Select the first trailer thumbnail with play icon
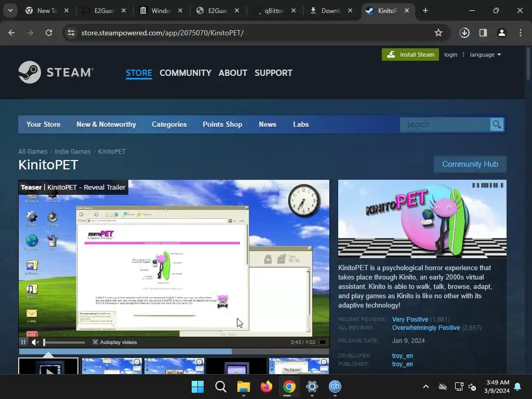Viewport: 532px width, 399px height. click(x=48, y=366)
